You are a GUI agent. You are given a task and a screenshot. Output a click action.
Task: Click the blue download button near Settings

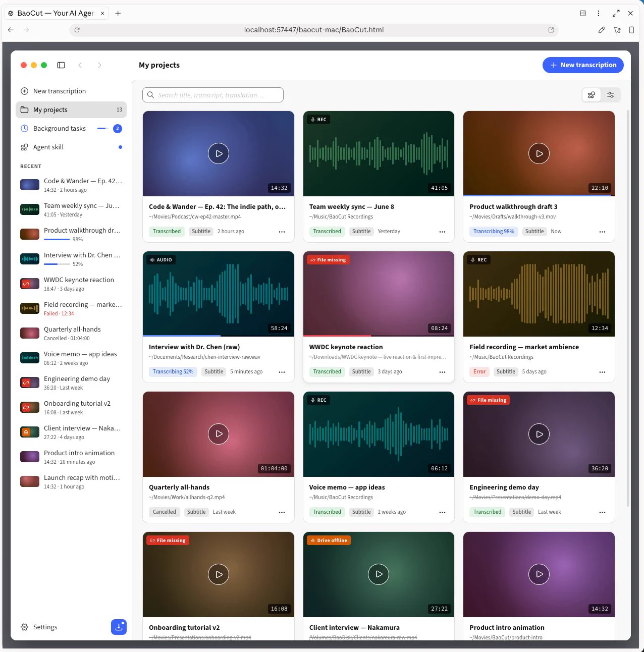(119, 627)
